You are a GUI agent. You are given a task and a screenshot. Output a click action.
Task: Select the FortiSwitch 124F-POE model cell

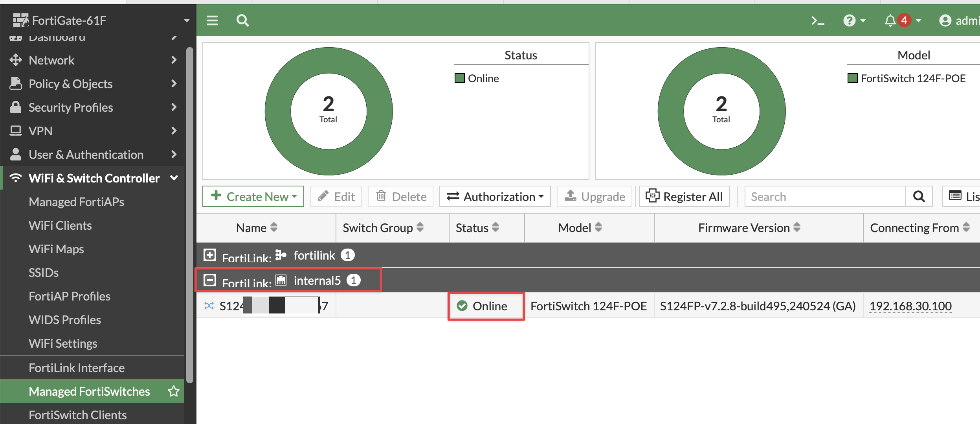pyautogui.click(x=589, y=306)
